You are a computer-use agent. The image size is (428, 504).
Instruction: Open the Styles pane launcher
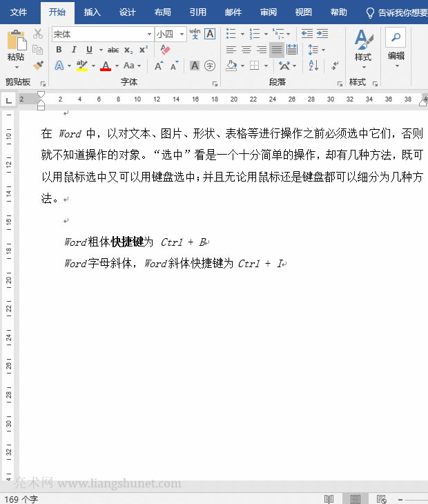coord(375,84)
